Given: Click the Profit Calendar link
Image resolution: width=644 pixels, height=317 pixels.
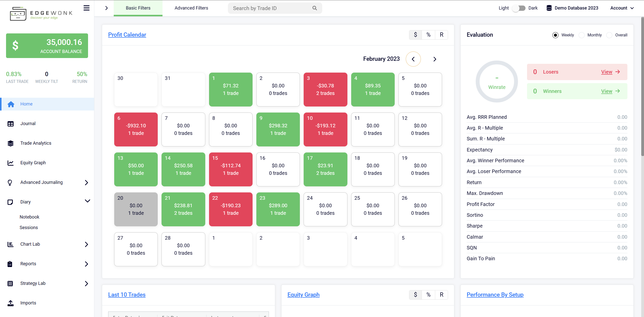Looking at the screenshot, I should pos(127,34).
